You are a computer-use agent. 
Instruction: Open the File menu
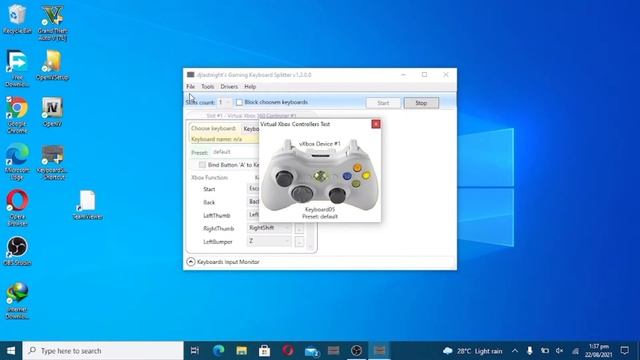pyautogui.click(x=191, y=87)
